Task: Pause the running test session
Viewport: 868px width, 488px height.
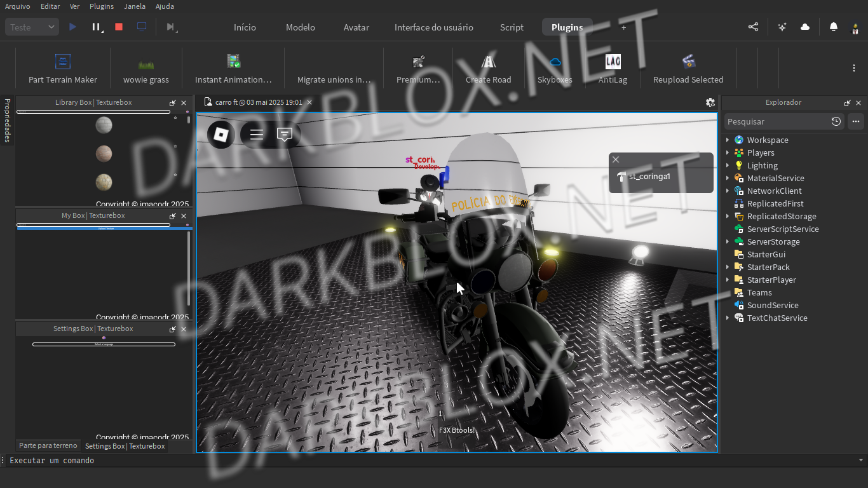Action: point(96,27)
